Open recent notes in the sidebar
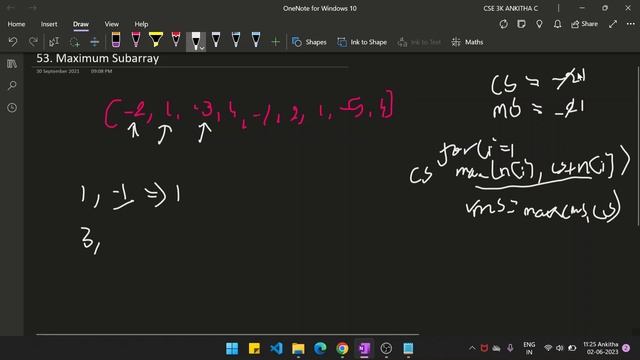 tap(12, 108)
